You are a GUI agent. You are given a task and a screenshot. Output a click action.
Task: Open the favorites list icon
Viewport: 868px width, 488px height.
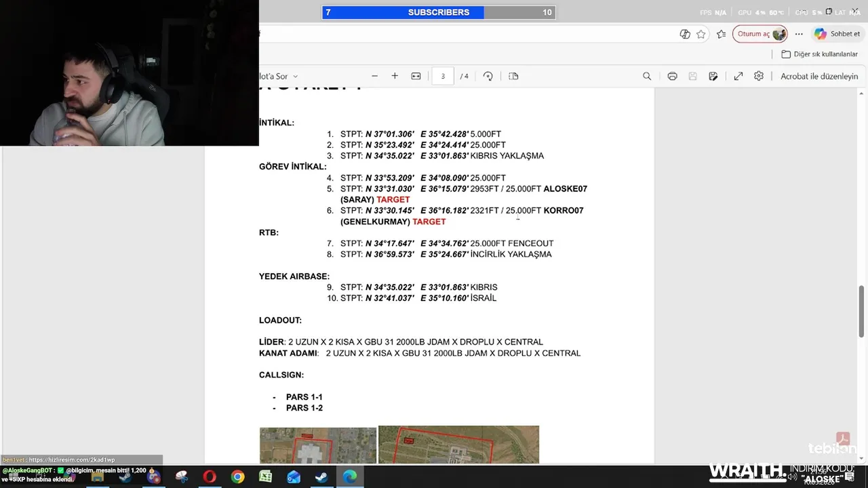pos(721,34)
